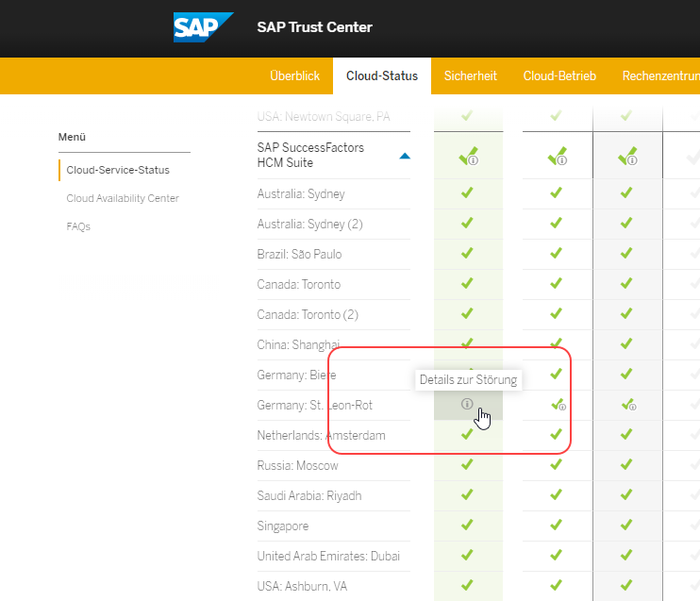Select the Germany: St. Leon-Rot row label
Image resolution: width=700 pixels, height=601 pixels.
coord(315,405)
